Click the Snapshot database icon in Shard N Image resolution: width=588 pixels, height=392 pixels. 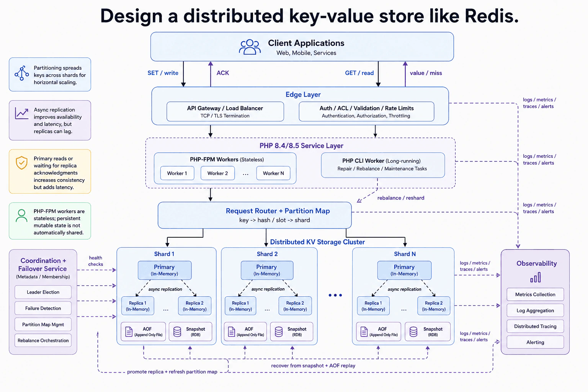pos(413,332)
